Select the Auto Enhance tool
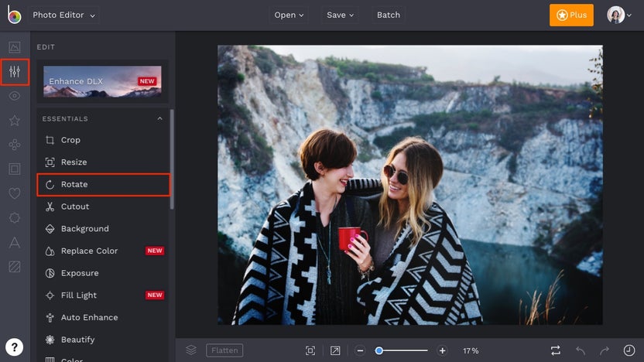This screenshot has width=644, height=362. [103, 317]
